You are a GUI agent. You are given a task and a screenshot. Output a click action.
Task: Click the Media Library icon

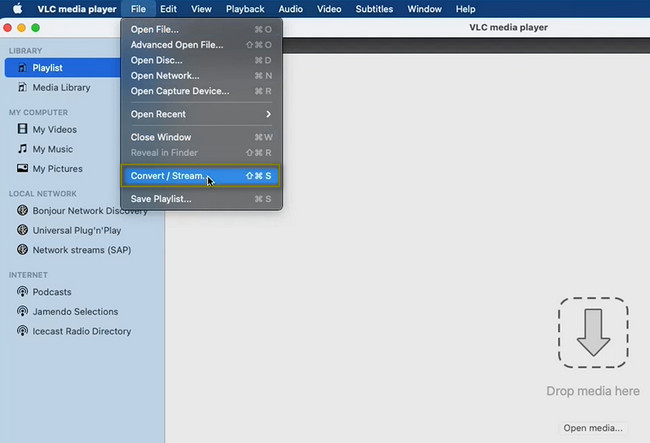click(x=22, y=87)
